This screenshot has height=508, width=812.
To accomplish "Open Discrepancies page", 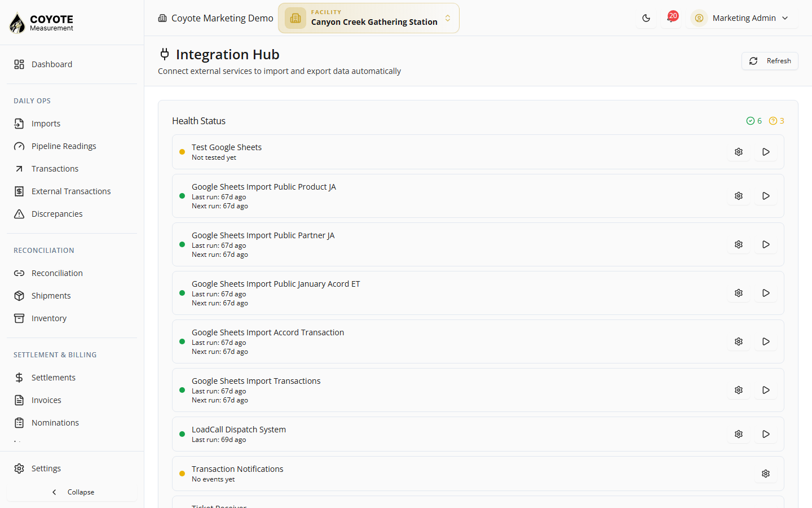I will tap(72, 214).
